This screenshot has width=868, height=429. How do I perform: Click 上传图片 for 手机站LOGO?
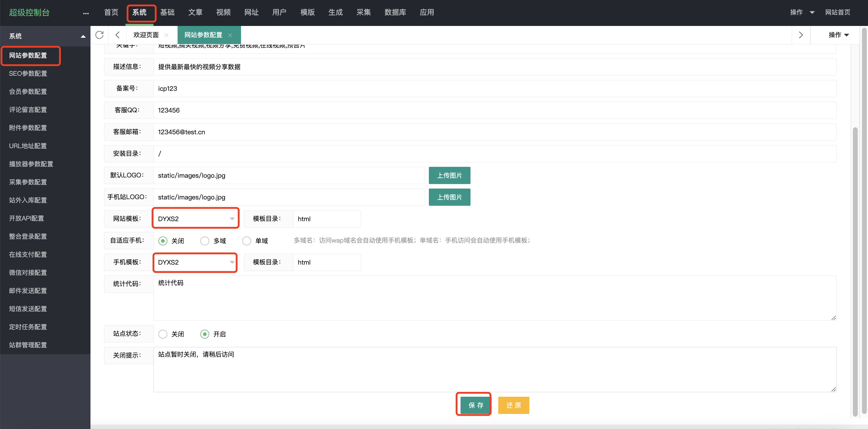tap(449, 197)
